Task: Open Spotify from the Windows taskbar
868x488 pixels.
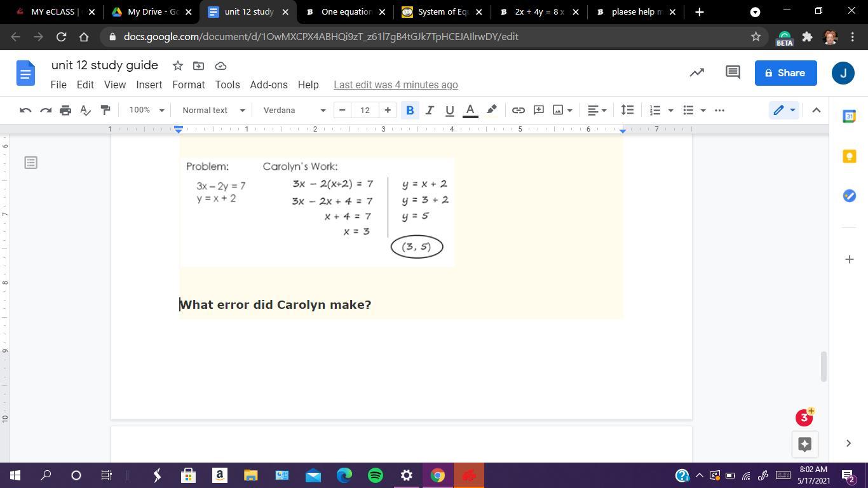Action: pyautogui.click(x=376, y=475)
